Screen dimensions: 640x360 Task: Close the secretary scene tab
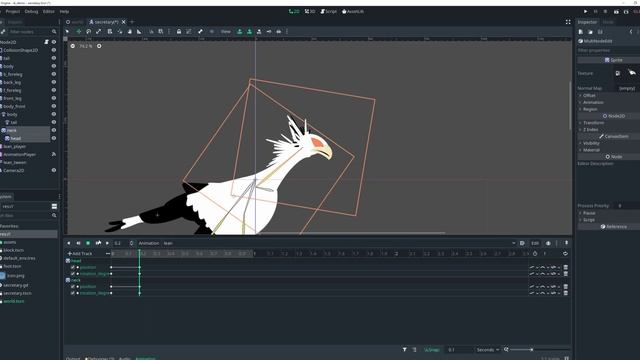(123, 22)
